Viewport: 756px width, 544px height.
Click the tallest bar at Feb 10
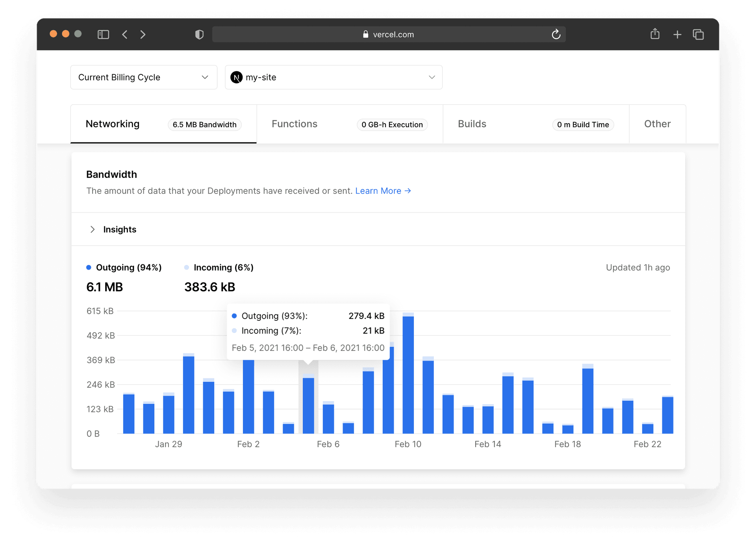click(408, 374)
